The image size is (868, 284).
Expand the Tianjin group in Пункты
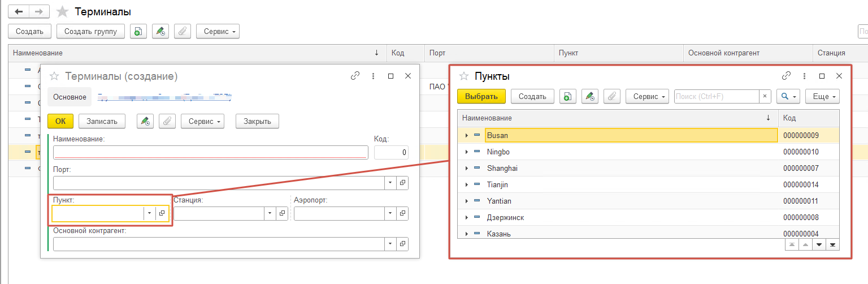(x=466, y=185)
